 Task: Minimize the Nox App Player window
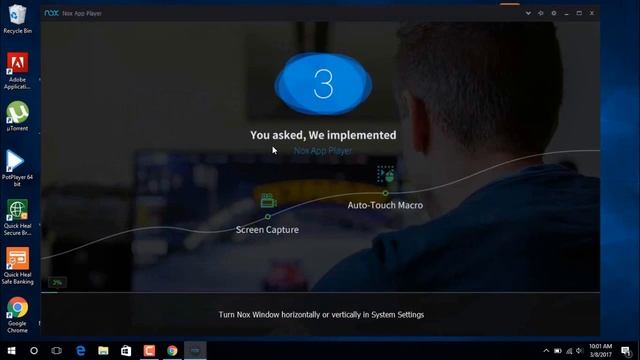click(x=566, y=13)
